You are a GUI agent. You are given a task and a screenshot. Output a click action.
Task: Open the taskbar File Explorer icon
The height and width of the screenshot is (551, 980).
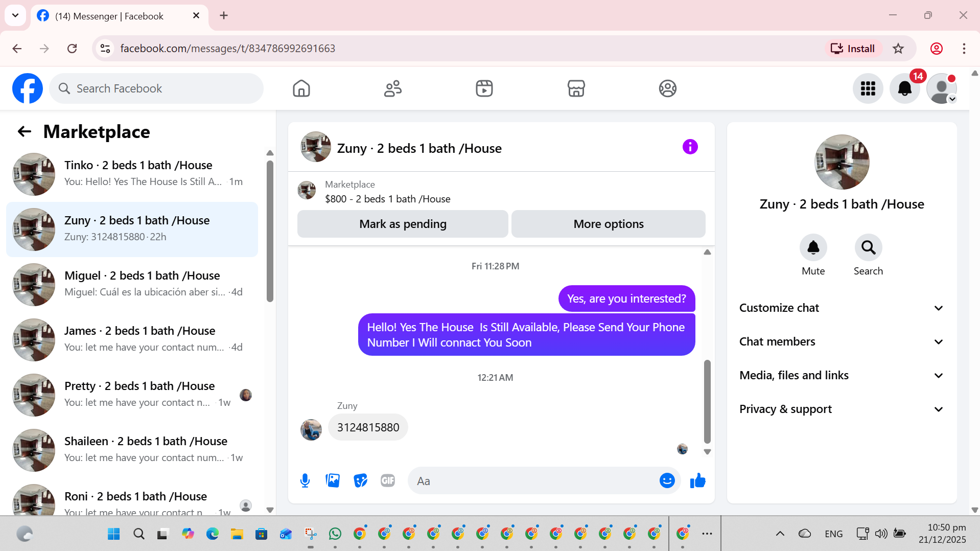coord(237,534)
